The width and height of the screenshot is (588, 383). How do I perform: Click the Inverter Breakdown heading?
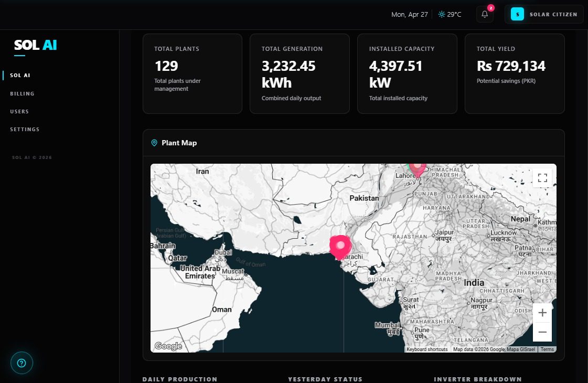coord(478,379)
